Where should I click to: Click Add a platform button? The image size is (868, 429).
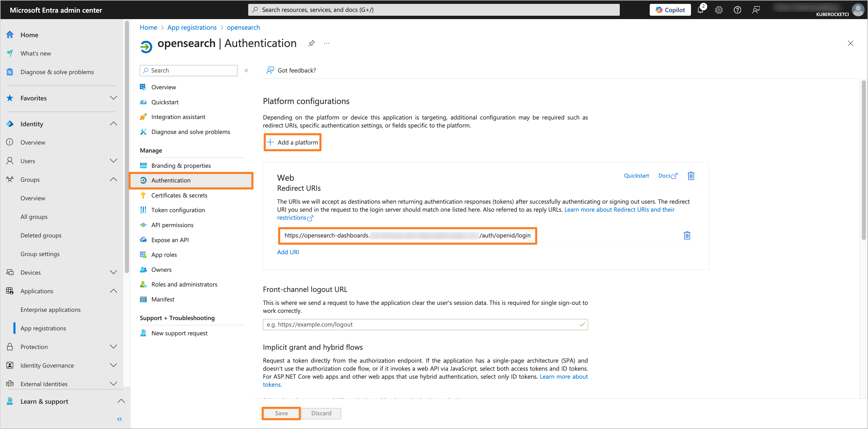[x=293, y=142]
